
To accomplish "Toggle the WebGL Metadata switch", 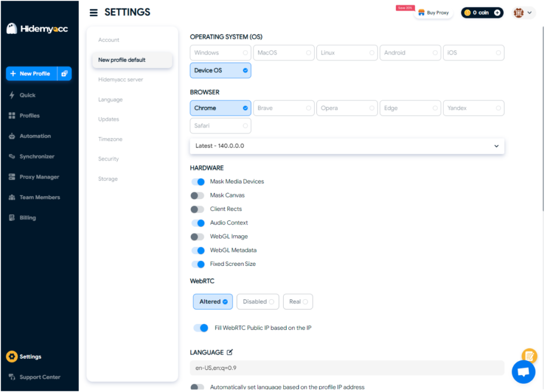I will tap(198, 250).
